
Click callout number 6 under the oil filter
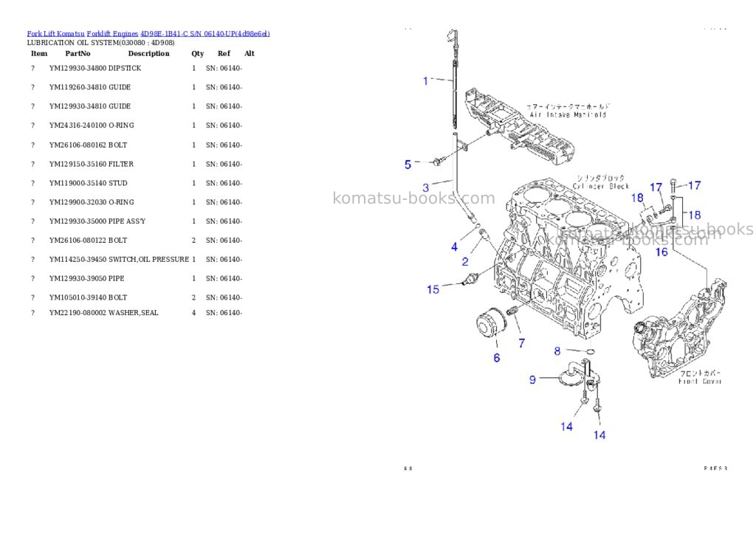(x=497, y=358)
